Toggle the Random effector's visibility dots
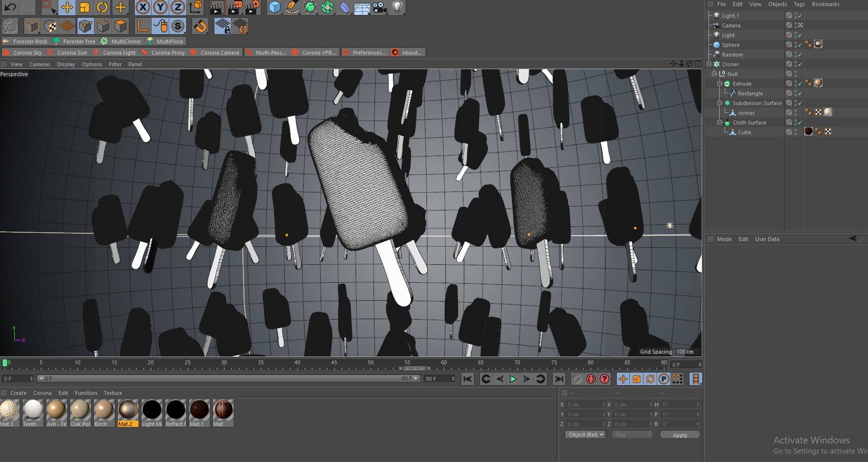This screenshot has height=462, width=868. [796, 54]
